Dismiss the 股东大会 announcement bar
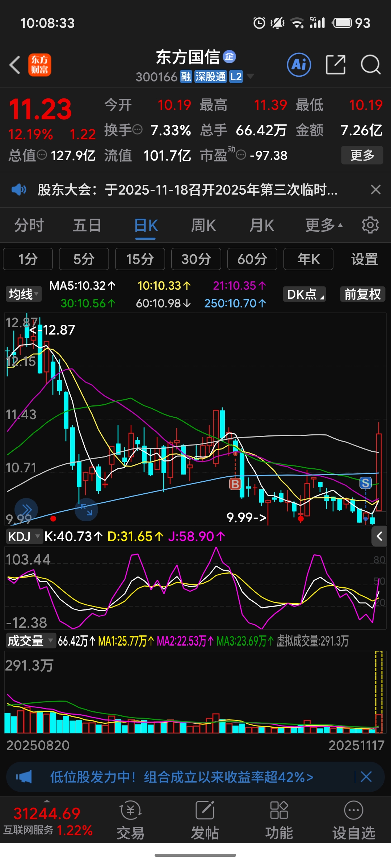Viewport: 391px width, 868px height. tap(376, 190)
